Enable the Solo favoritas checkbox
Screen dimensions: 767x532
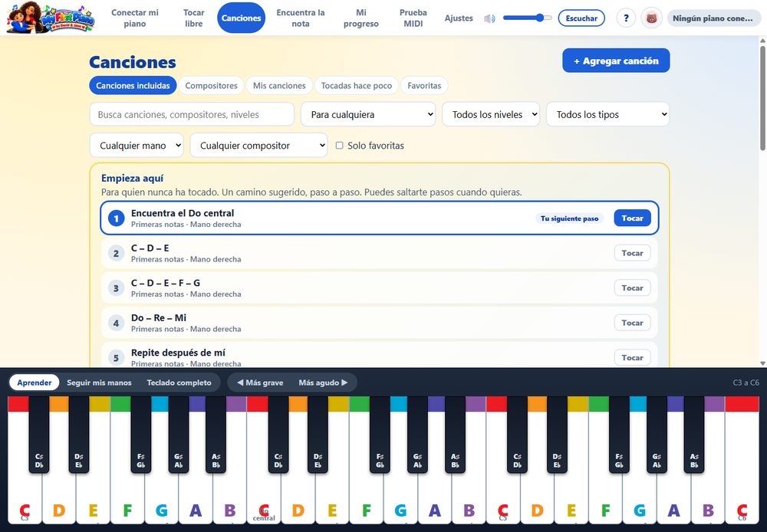pos(339,145)
